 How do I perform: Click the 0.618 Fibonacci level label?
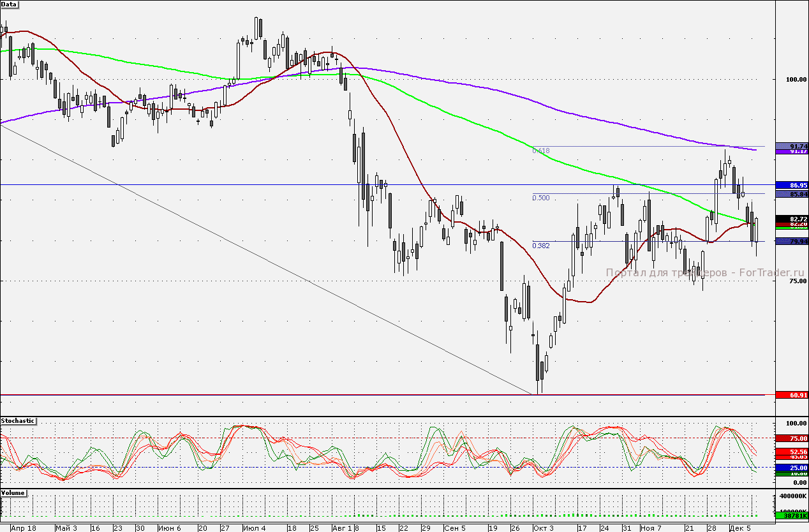pyautogui.click(x=541, y=151)
